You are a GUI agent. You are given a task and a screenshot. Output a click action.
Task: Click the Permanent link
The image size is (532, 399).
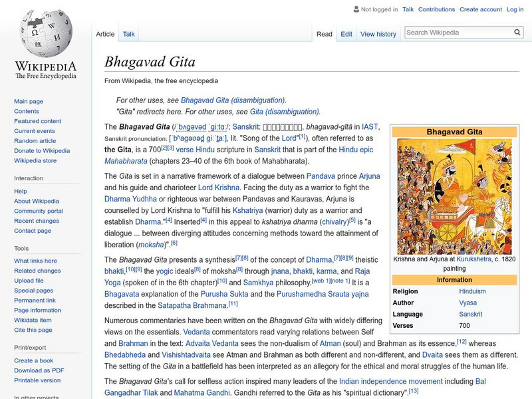(x=35, y=300)
